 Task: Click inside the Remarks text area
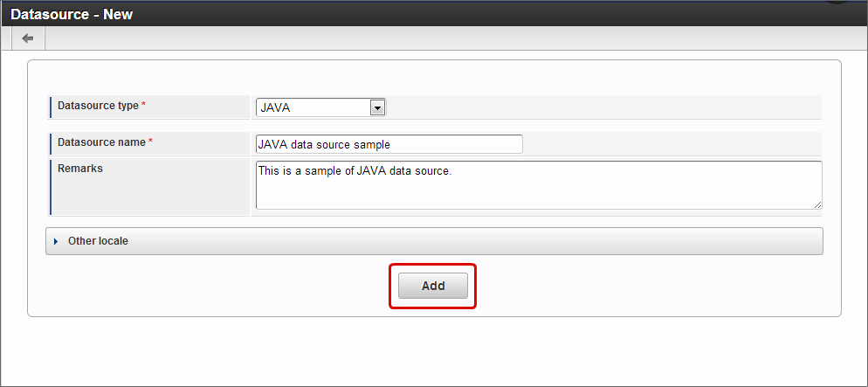coord(539,185)
